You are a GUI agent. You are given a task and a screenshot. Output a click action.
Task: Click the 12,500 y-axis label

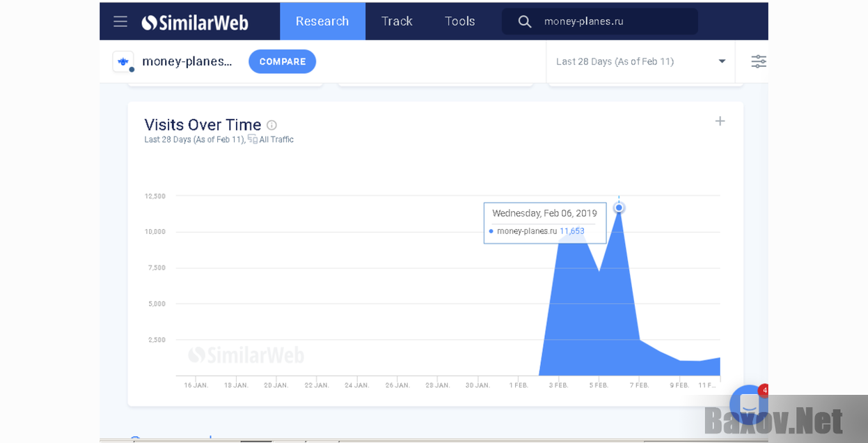pos(155,196)
